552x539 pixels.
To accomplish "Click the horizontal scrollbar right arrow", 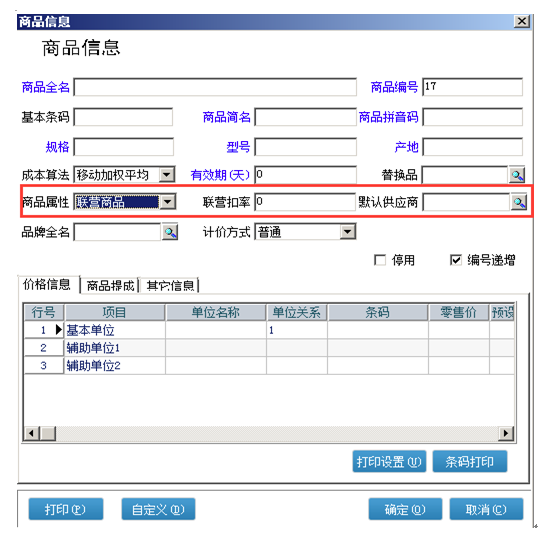I will [506, 433].
